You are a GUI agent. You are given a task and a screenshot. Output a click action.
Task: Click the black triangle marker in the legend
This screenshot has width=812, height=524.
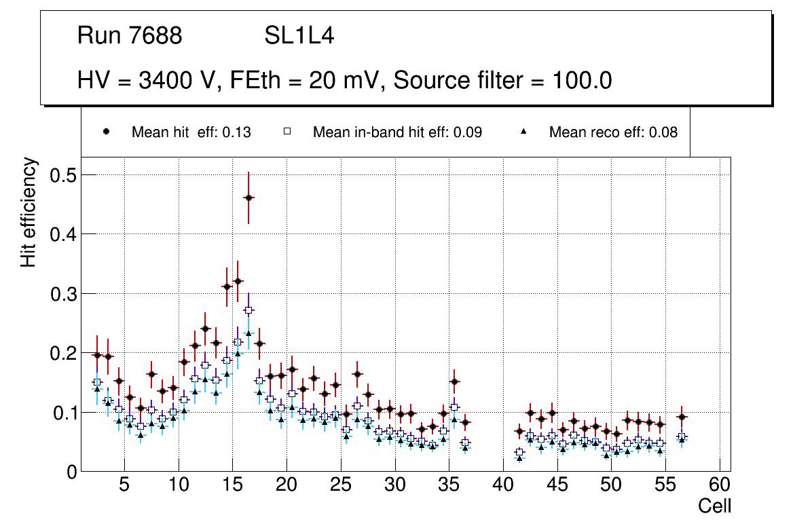523,132
